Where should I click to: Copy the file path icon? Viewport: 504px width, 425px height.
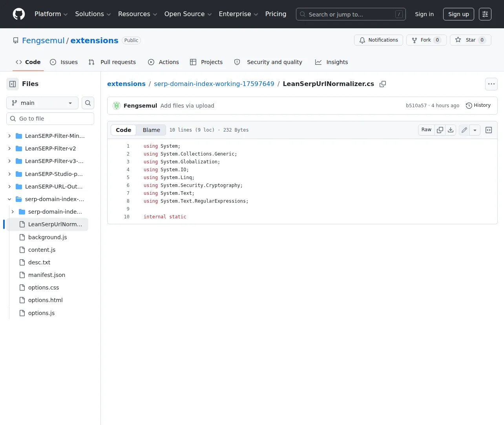click(383, 84)
